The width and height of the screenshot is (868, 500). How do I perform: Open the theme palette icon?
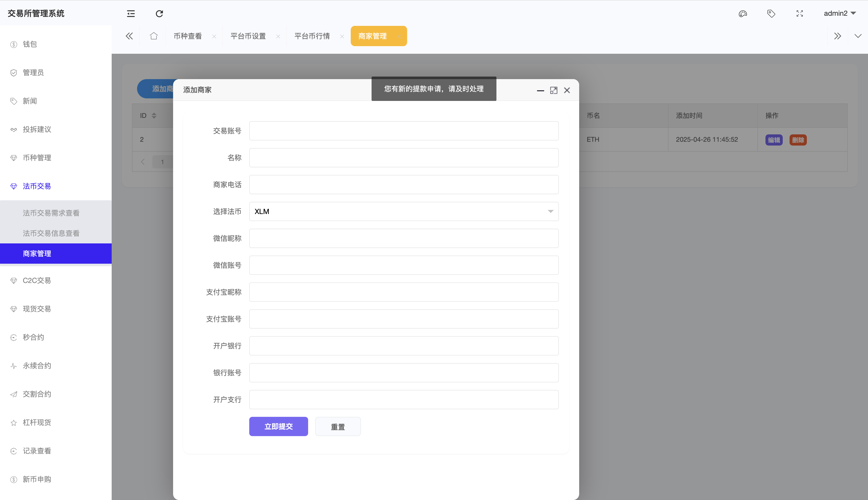click(x=743, y=14)
